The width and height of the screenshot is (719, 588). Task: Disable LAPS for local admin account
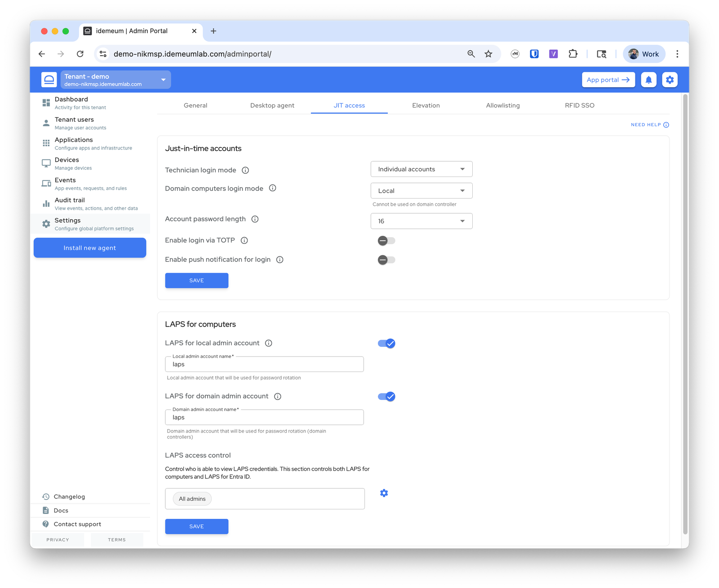(x=386, y=344)
